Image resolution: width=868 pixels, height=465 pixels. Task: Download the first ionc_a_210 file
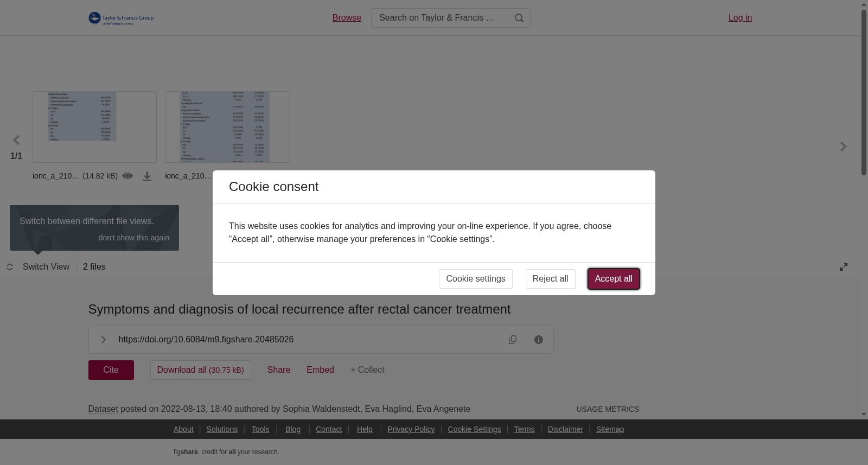coord(147,176)
